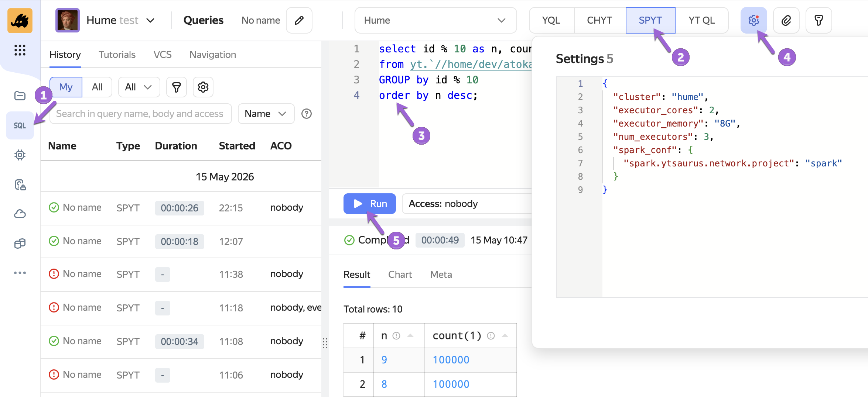Screen dimensions: 868x397
Task: Open the History tab
Action: coord(65,55)
